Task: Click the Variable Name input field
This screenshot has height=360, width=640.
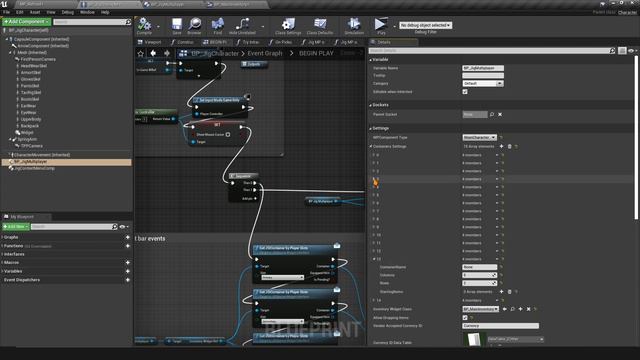Action: pos(483,68)
